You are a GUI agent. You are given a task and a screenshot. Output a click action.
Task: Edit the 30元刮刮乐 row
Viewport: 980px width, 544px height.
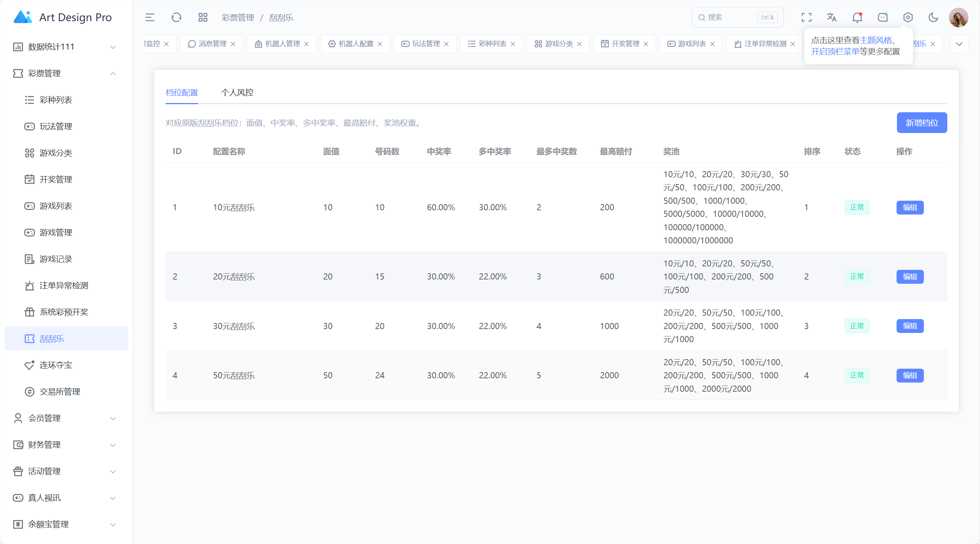[x=910, y=326]
